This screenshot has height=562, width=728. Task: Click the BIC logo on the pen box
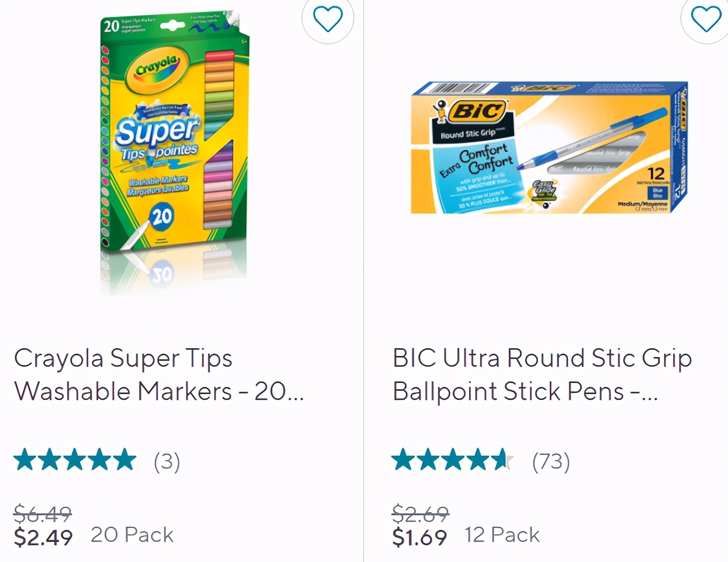[x=477, y=111]
